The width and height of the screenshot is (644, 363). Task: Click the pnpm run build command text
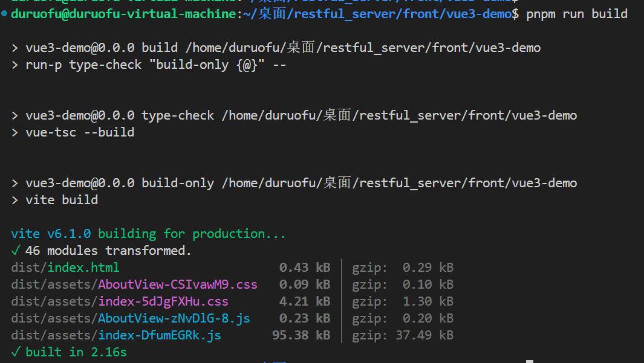577,13
